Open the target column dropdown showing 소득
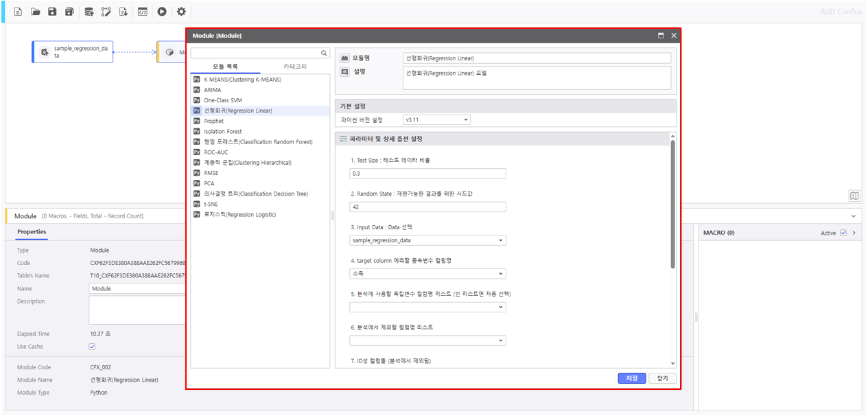868x416 pixels. 428,274
